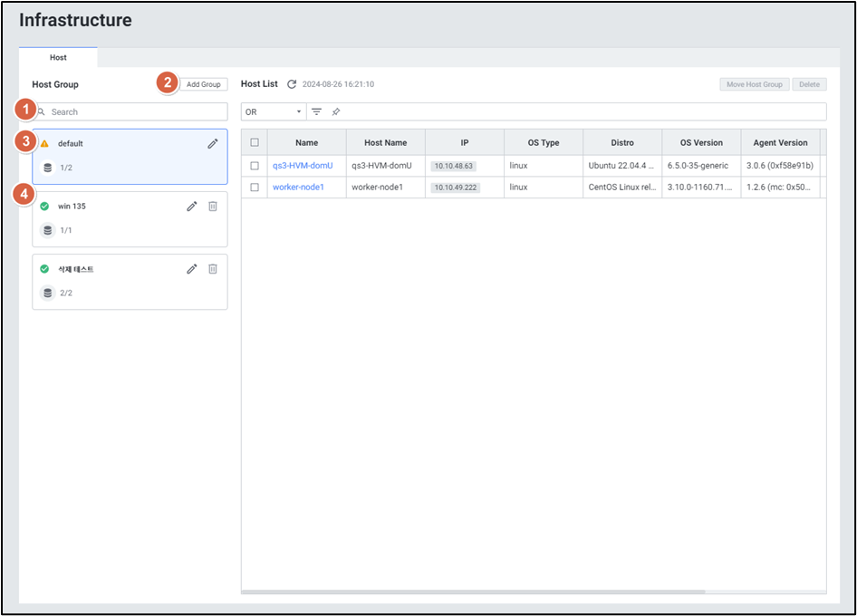Sort by the OS Type column header
Screen dimensions: 857x616
544,142
